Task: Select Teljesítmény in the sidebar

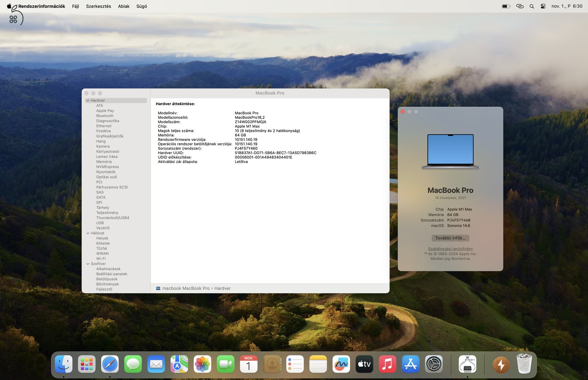Action: click(107, 213)
